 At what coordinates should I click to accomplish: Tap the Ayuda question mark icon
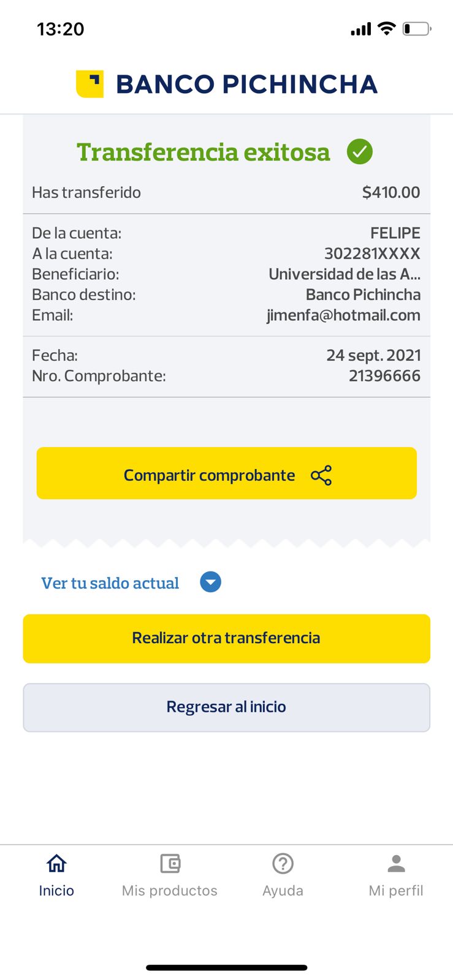click(283, 864)
